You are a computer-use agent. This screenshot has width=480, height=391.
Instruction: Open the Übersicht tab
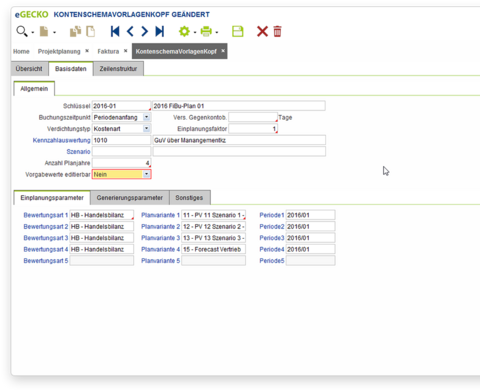pyautogui.click(x=29, y=69)
